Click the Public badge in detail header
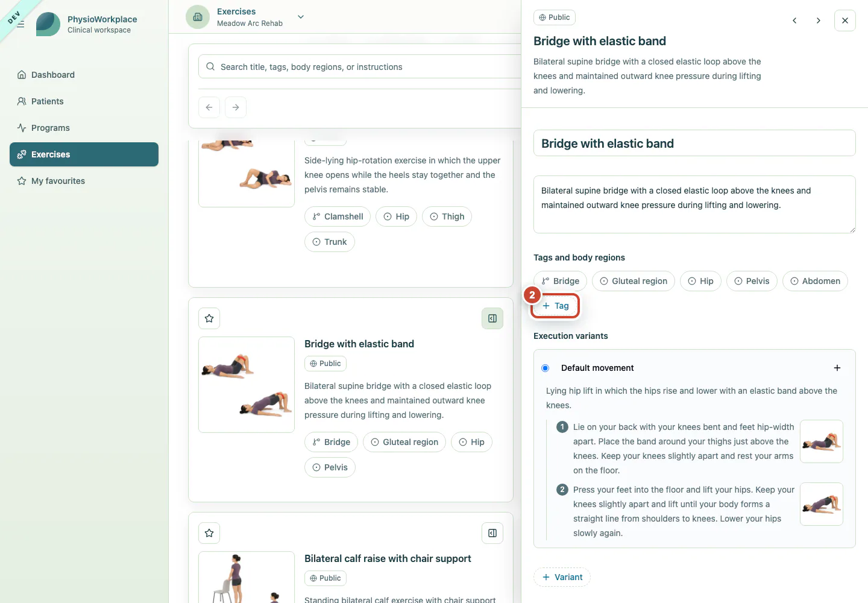Screen dimensions: 868x603 (555, 17)
